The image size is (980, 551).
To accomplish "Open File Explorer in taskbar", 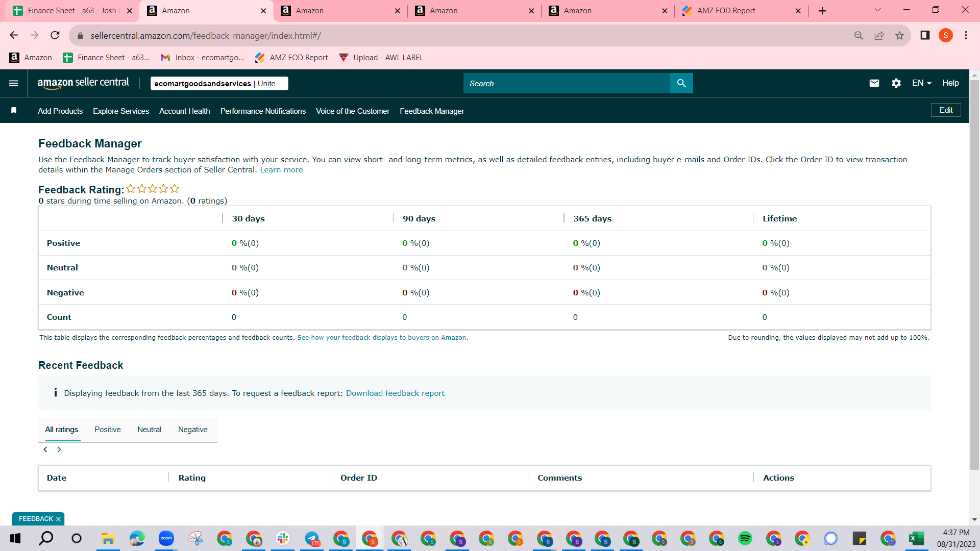I will pos(108,538).
